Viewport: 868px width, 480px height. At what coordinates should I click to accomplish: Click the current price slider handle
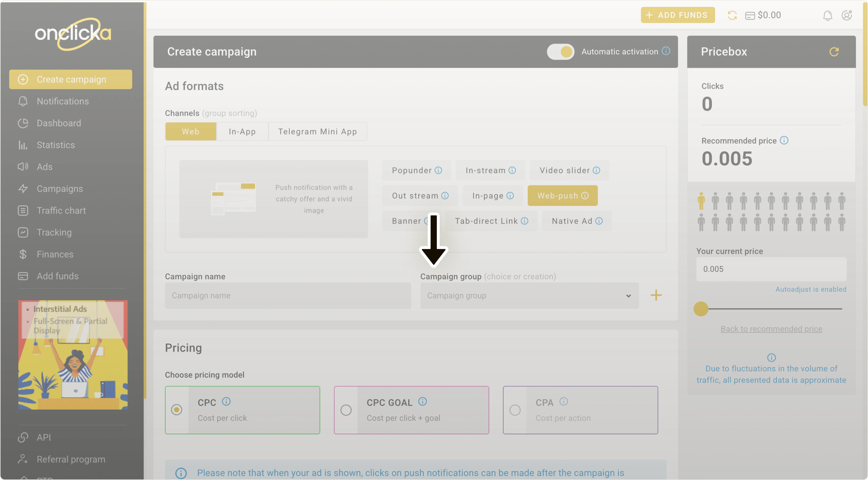[701, 309]
